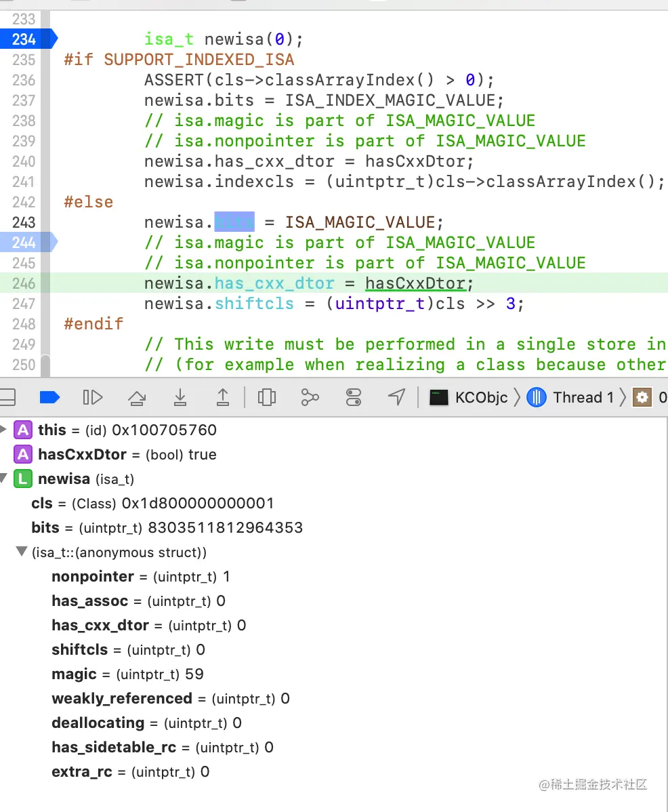
Task: Collapse the isa_t anonymous struct
Action: pos(21,552)
